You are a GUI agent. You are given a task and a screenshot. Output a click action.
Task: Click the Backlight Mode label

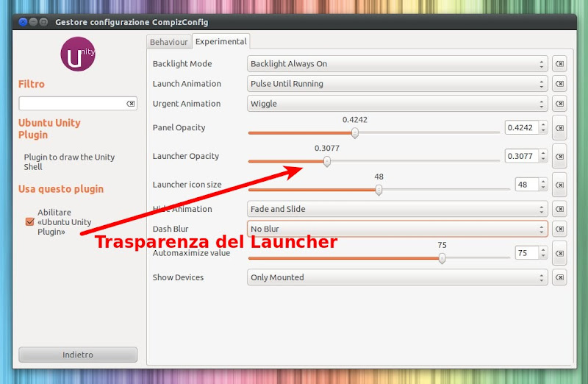182,64
